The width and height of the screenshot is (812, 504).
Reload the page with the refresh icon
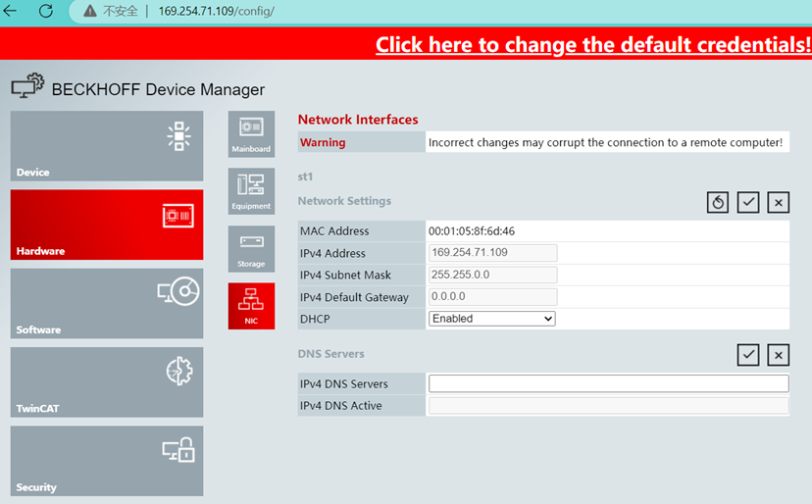pyautogui.click(x=46, y=11)
